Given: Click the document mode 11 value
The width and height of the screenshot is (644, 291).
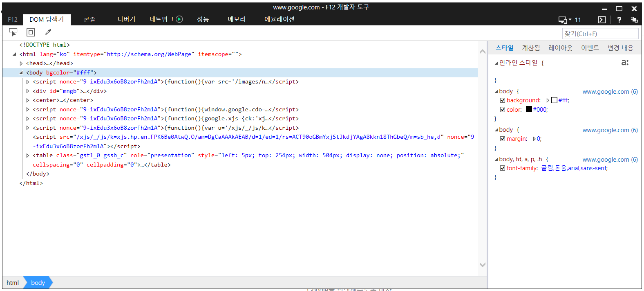Looking at the screenshot, I should [578, 20].
